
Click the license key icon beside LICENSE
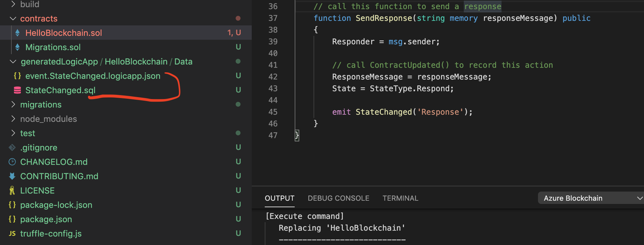pos(12,191)
